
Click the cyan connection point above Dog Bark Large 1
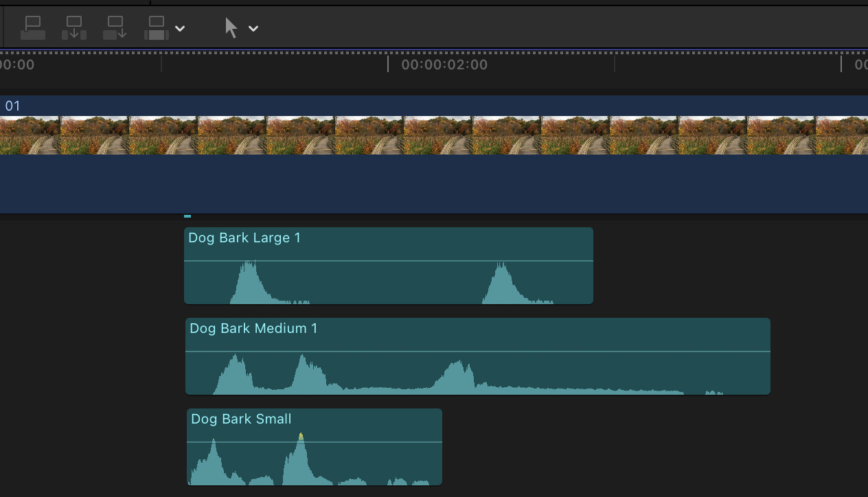point(187,216)
